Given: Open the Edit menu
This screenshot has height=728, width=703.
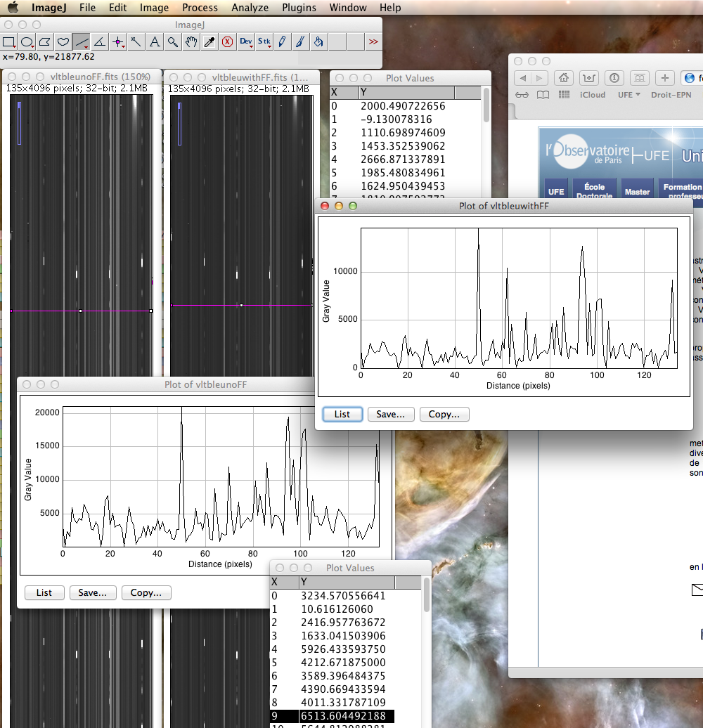Looking at the screenshot, I should [x=117, y=8].
